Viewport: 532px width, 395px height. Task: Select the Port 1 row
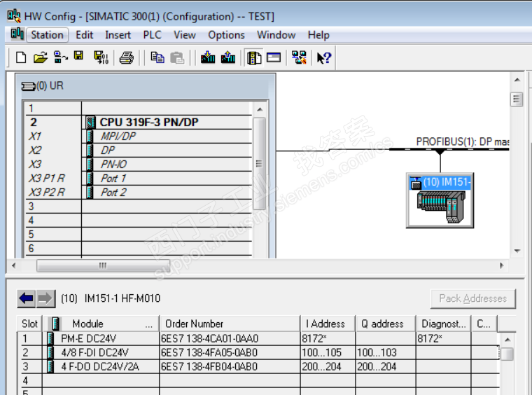[139, 179]
